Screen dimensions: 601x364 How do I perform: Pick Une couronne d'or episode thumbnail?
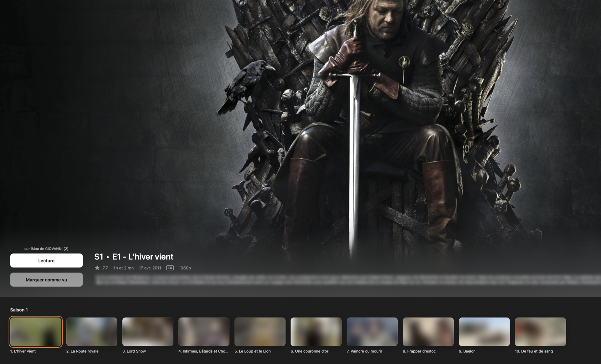click(316, 332)
